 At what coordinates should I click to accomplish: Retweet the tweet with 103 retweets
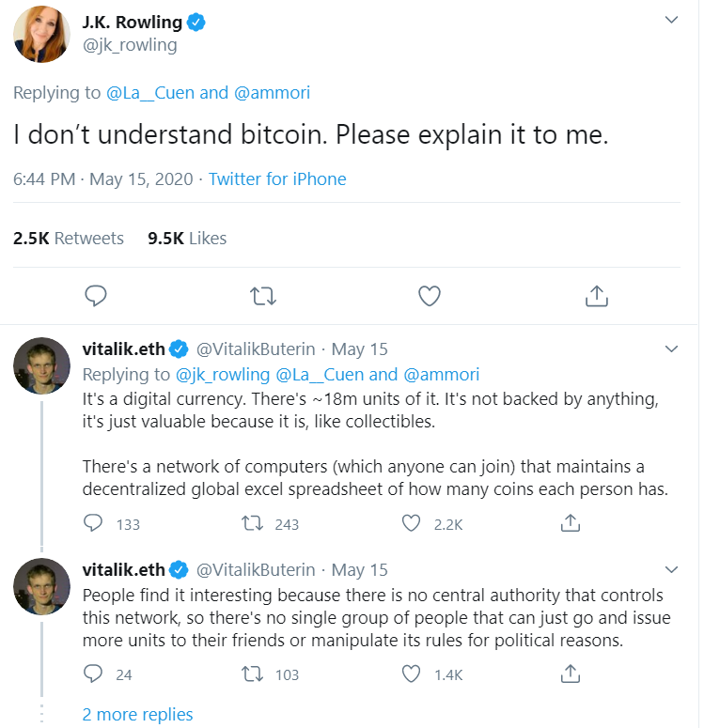click(253, 674)
